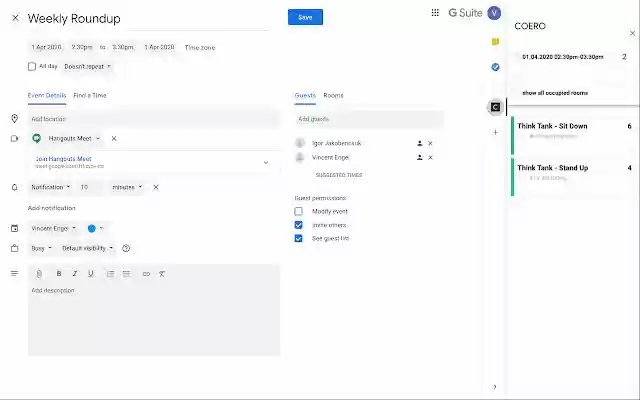Click the plus icon to get add-ons
This screenshot has width=640, height=400.
pyautogui.click(x=495, y=132)
